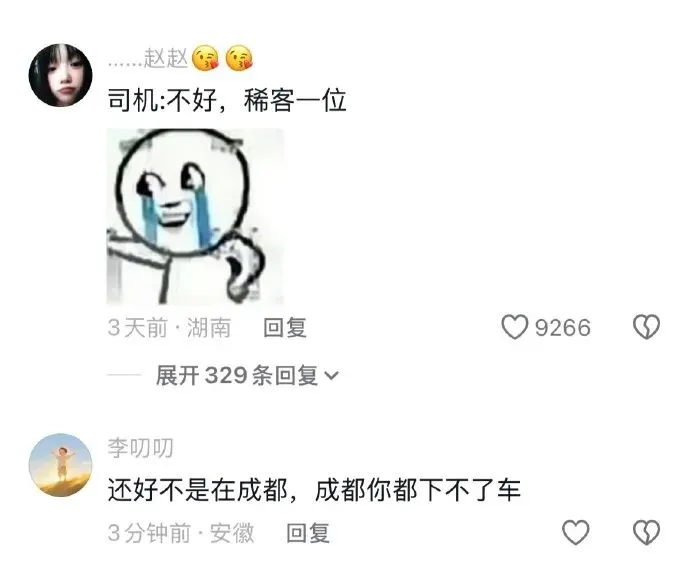Click the 3天前 · 湖南 timestamp

tap(169, 328)
